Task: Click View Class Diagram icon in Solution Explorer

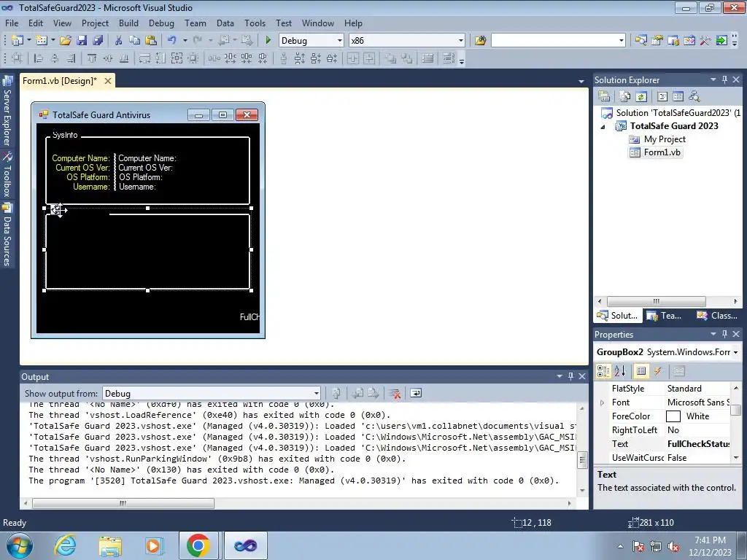Action: [694, 96]
